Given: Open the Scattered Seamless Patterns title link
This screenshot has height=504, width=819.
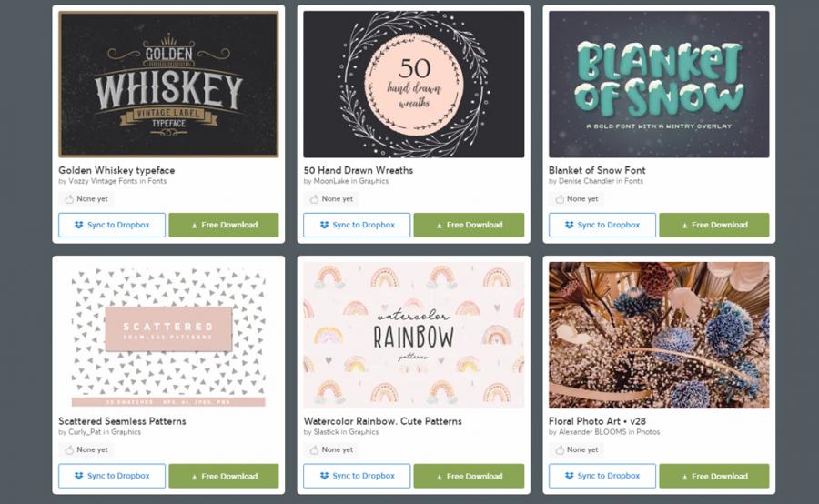Looking at the screenshot, I should pos(122,421).
